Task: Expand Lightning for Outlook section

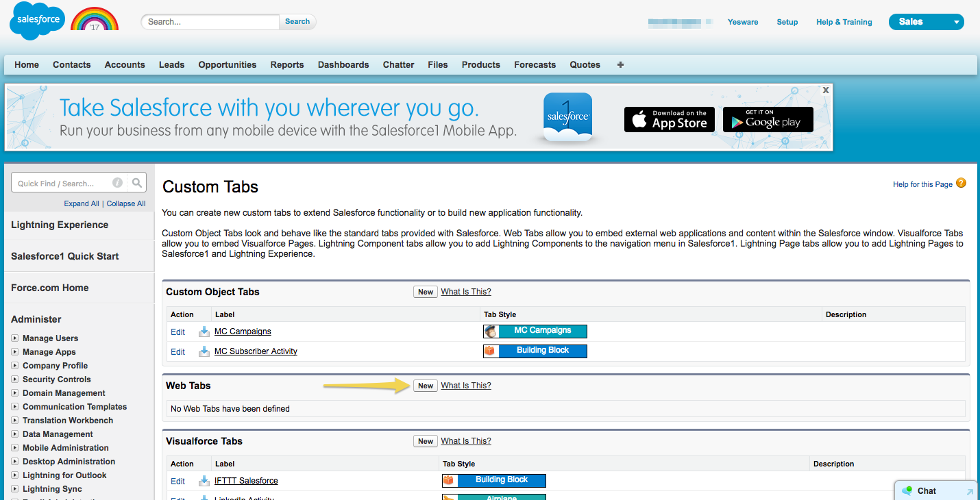Action: pos(15,475)
